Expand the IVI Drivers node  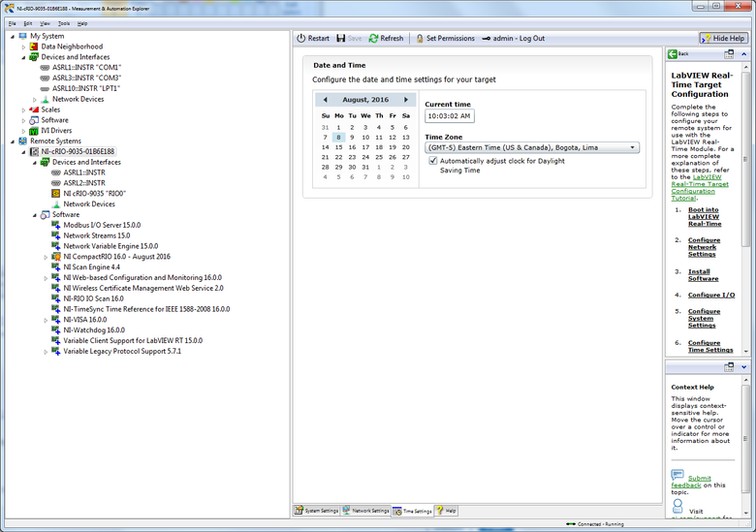(x=23, y=131)
